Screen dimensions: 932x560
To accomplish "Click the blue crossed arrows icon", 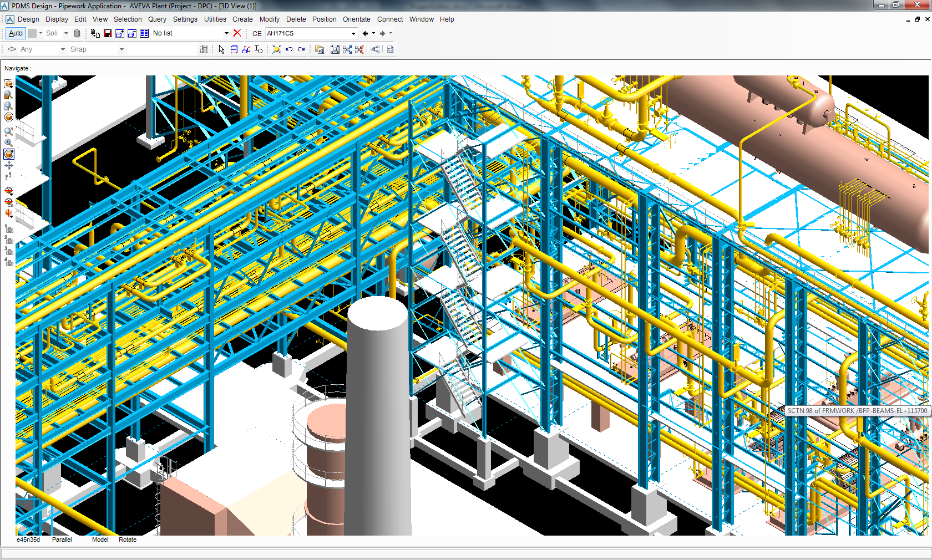I will click(347, 49).
